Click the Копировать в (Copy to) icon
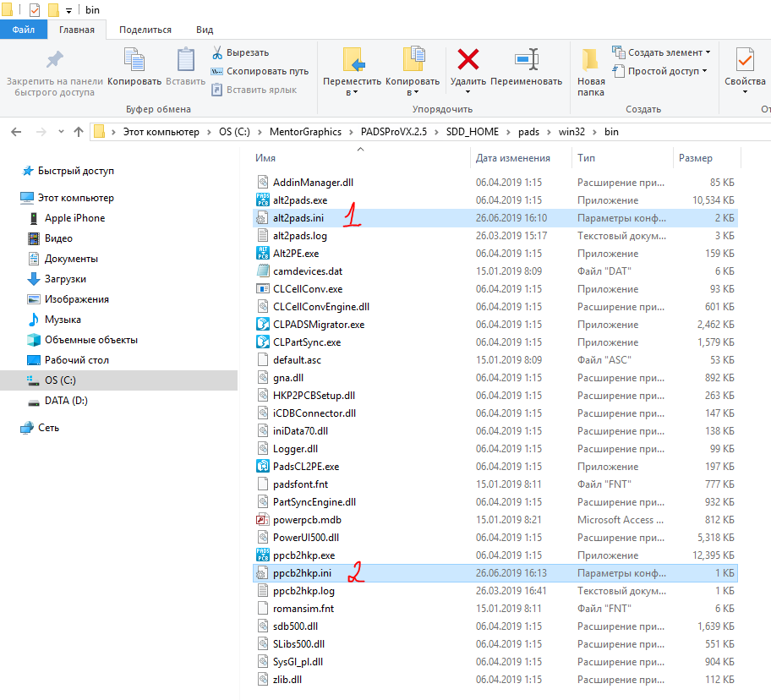This screenshot has height=700, width=771. click(413, 59)
